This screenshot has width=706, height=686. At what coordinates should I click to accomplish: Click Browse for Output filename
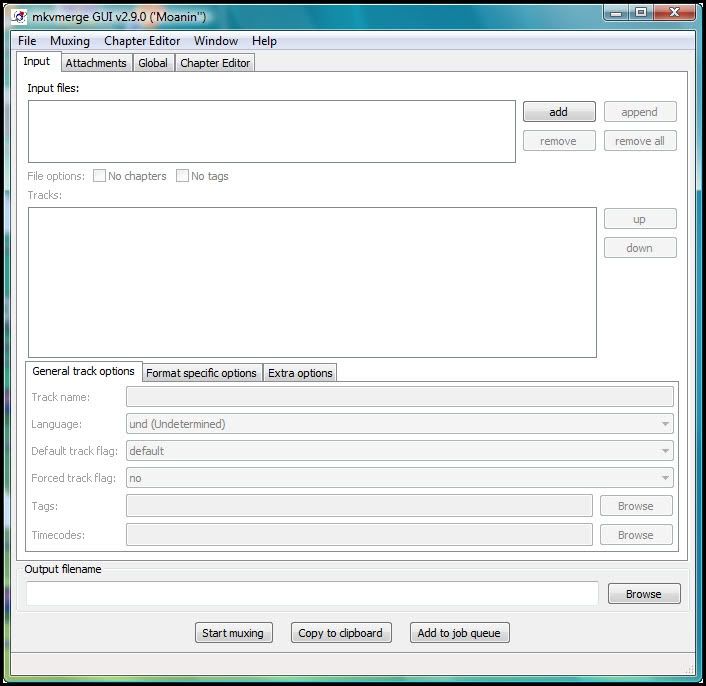[x=644, y=594]
